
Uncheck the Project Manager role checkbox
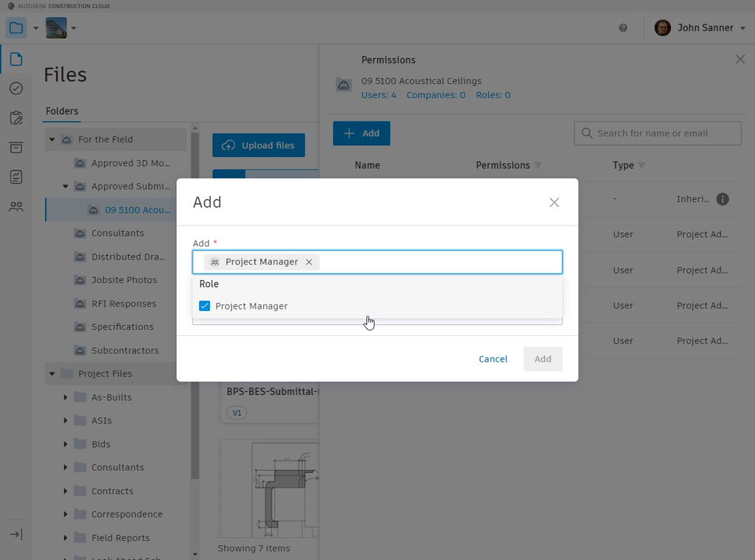point(205,306)
